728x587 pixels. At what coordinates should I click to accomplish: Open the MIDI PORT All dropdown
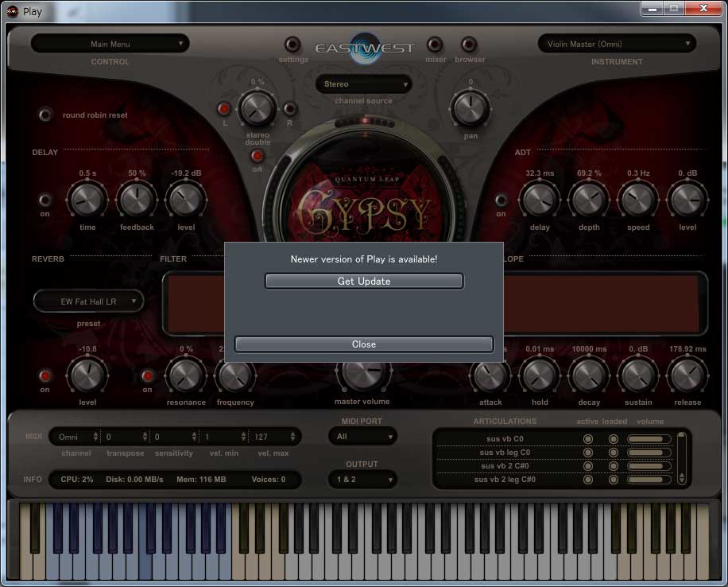[x=362, y=437]
